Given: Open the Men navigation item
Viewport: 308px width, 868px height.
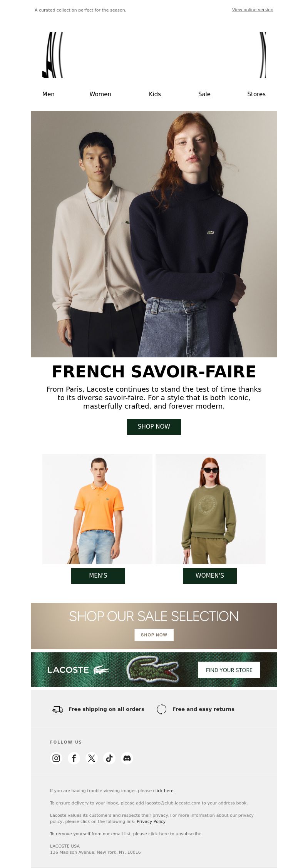Looking at the screenshot, I should pyautogui.click(x=49, y=94).
